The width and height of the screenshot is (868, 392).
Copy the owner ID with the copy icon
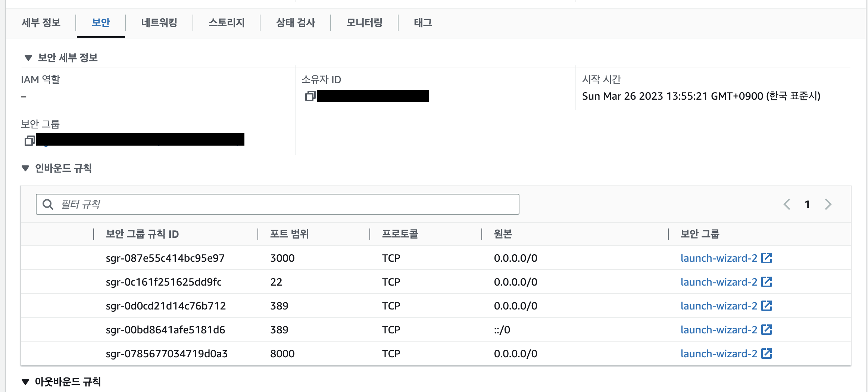coord(310,96)
